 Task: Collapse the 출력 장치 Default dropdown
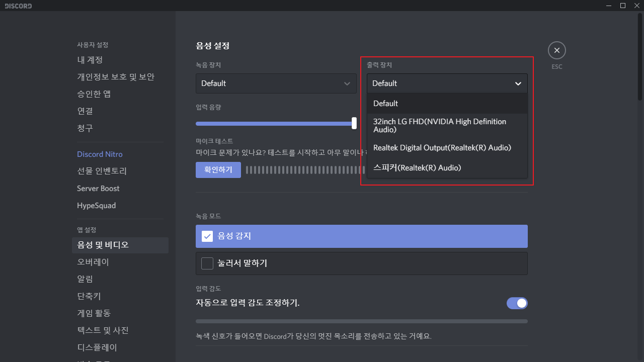447,83
